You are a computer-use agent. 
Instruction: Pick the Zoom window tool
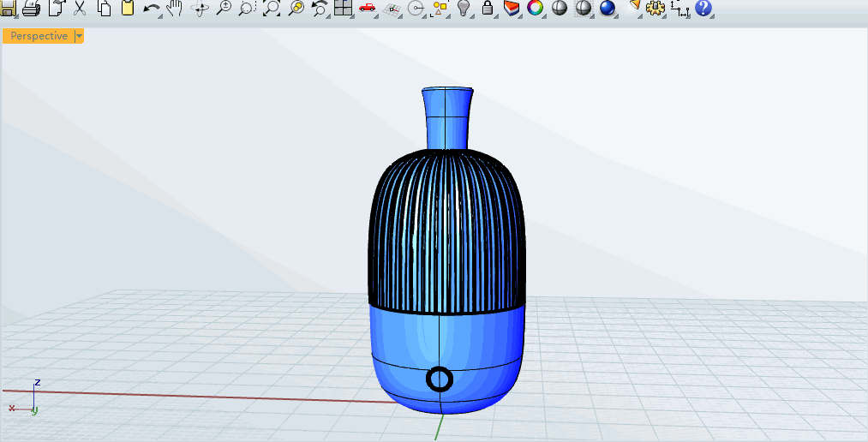[x=247, y=8]
